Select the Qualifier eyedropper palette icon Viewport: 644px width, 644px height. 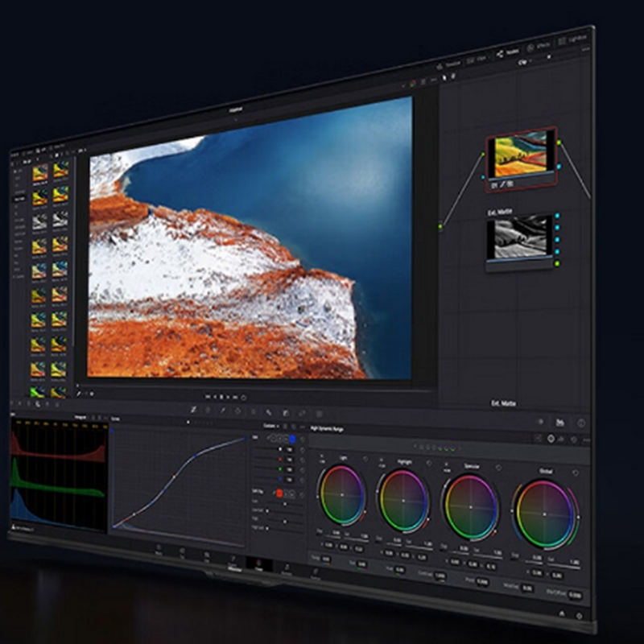tap(223, 411)
